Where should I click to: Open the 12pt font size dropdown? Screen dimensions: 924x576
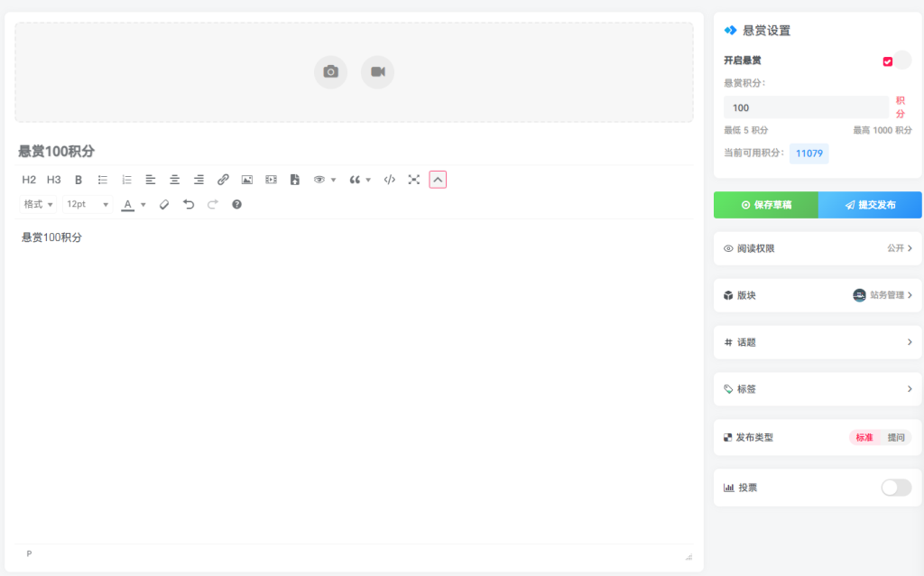click(88, 204)
